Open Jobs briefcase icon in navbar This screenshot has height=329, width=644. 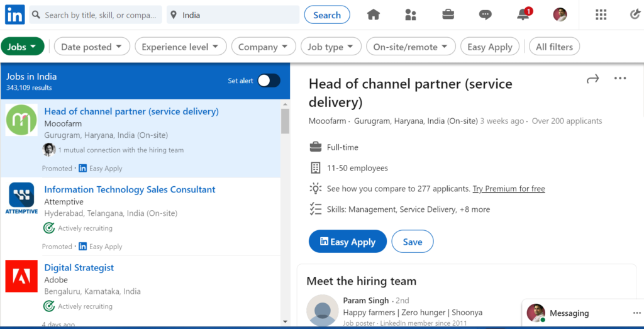click(x=448, y=15)
